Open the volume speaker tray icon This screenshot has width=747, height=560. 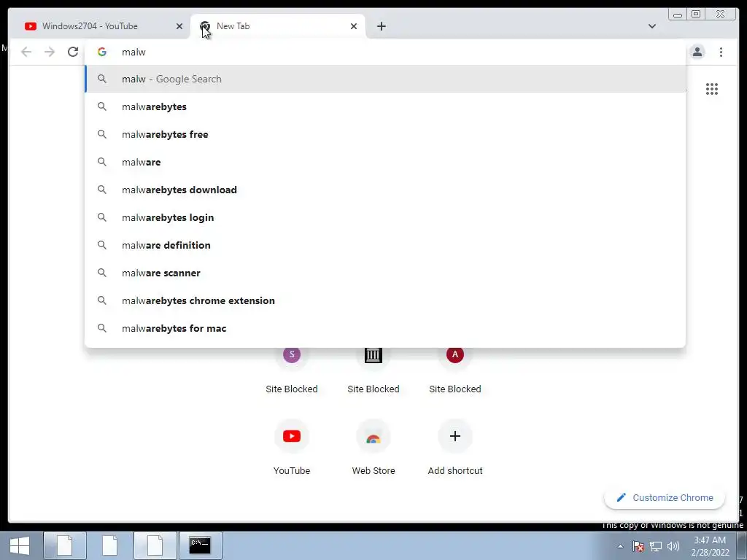coord(673,546)
